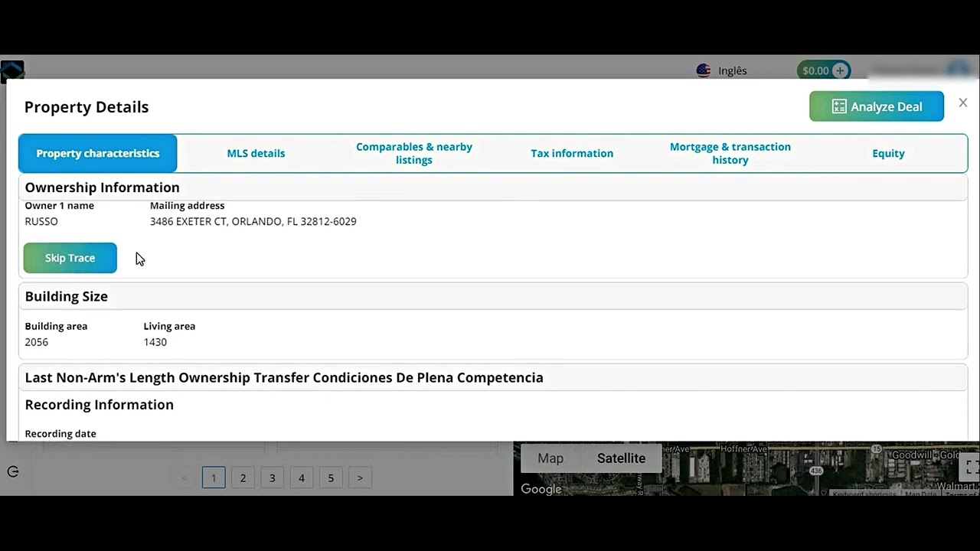980x551 pixels.
Task: Click the Living area label
Action: (x=169, y=326)
